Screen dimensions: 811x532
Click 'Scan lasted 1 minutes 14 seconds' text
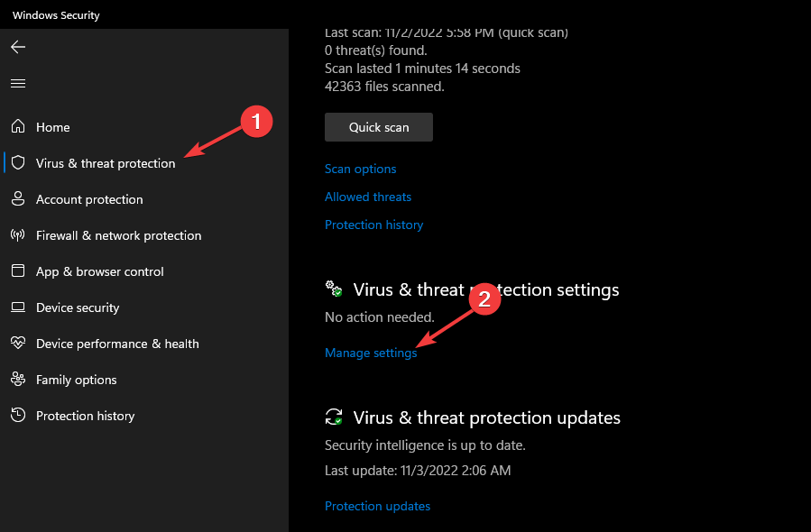point(422,69)
